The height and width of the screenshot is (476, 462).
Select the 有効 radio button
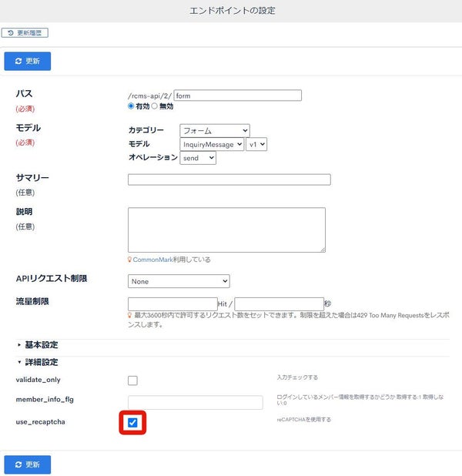tap(131, 106)
